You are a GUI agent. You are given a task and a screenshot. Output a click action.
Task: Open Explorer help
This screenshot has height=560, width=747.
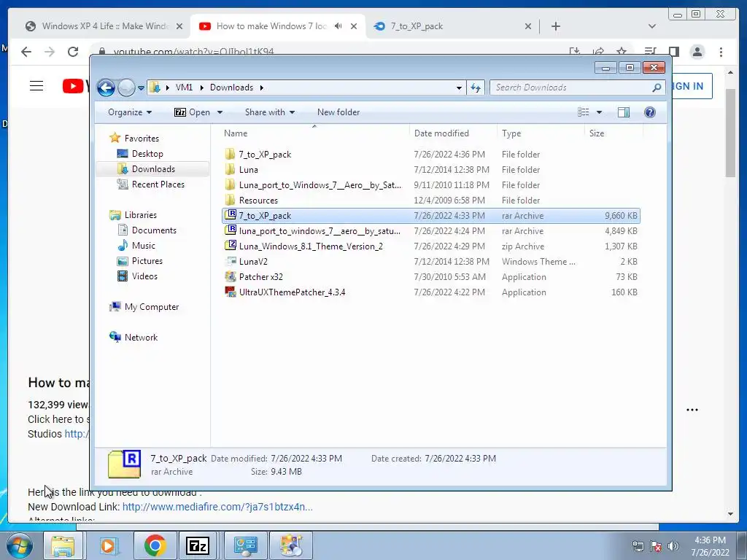point(650,112)
